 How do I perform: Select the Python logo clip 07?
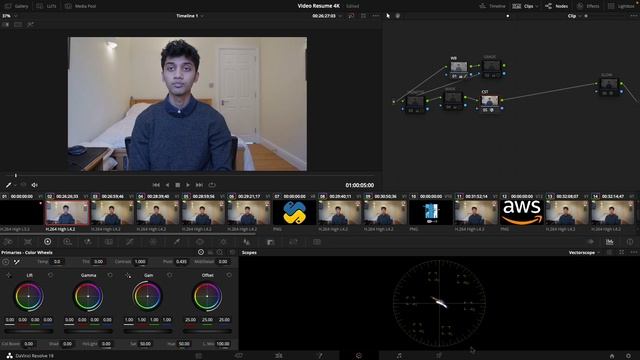pyautogui.click(x=294, y=213)
